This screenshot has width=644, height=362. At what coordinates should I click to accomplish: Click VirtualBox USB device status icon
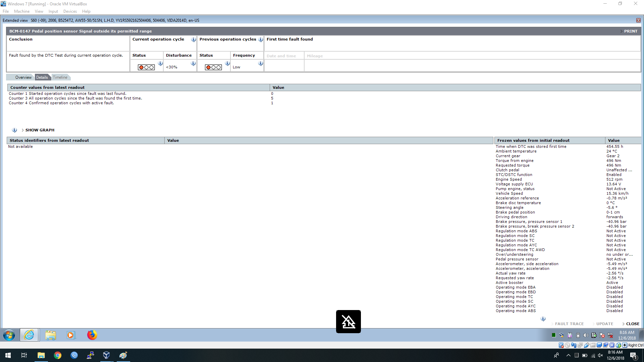coord(587,345)
